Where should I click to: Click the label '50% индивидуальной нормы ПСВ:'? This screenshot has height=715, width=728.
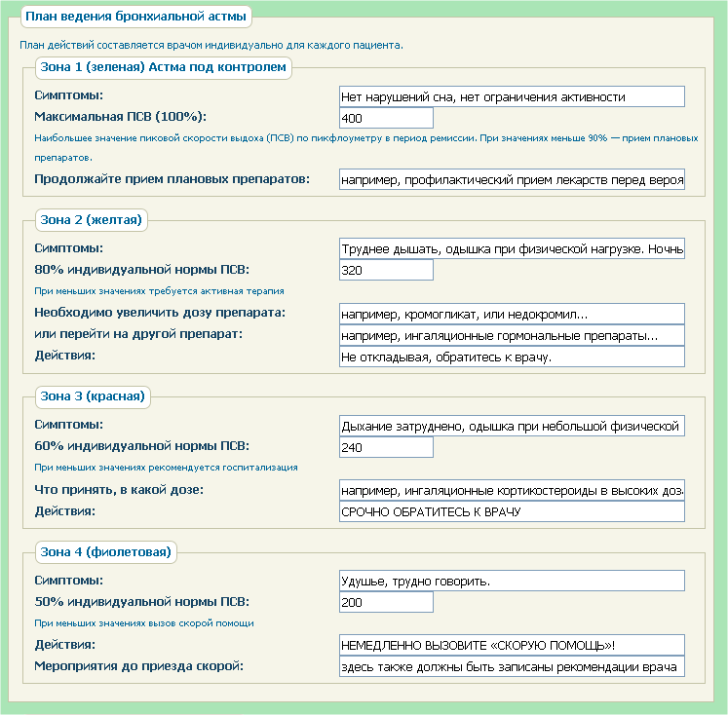click(x=141, y=602)
